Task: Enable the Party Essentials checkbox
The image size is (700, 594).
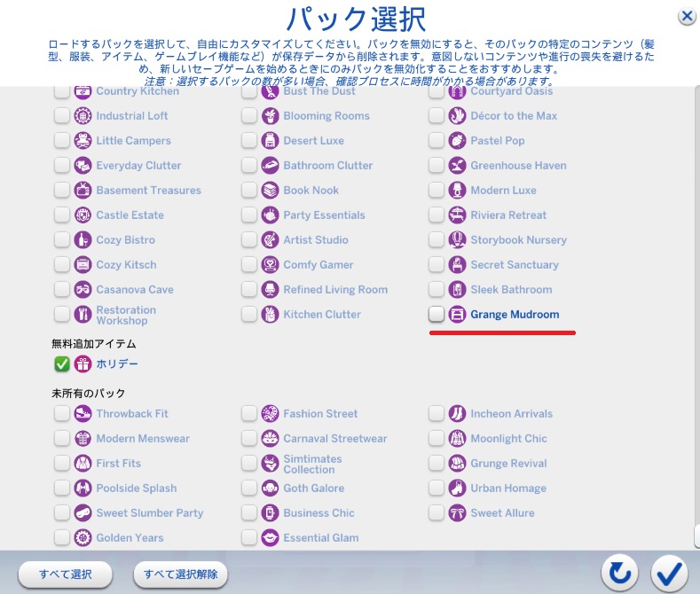Action: [x=249, y=215]
